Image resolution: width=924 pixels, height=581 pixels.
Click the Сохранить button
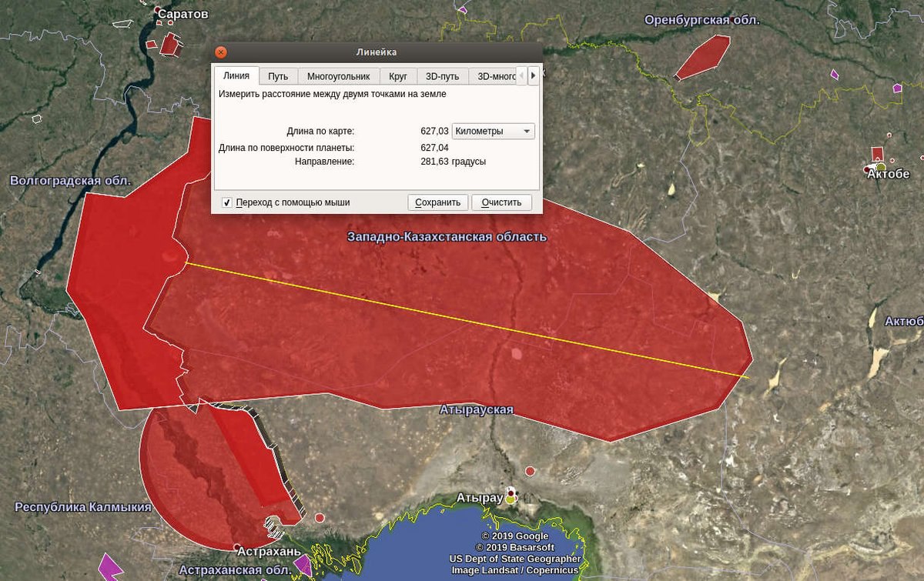[x=437, y=202]
